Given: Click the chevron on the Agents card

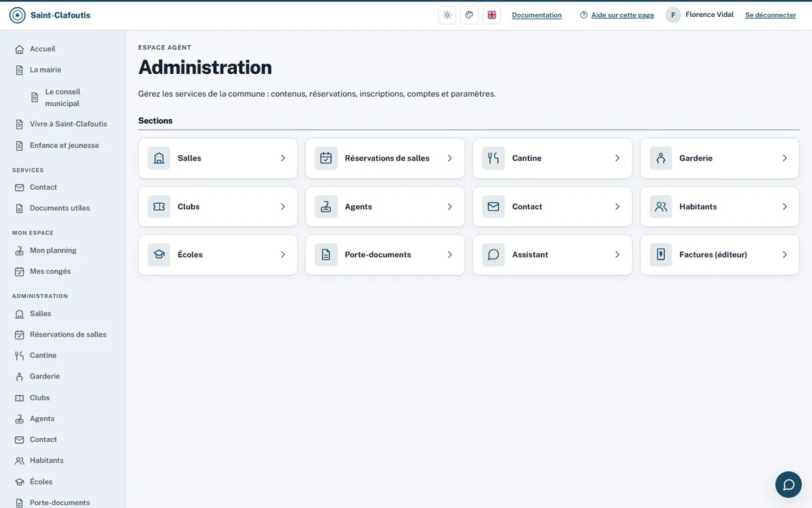Looking at the screenshot, I should click(x=450, y=207).
